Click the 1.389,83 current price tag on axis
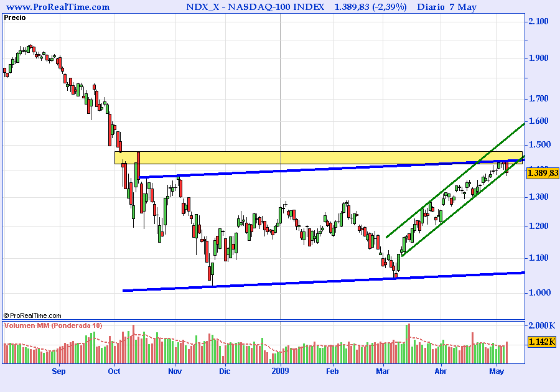This screenshot has height=392, width=560. [542, 174]
